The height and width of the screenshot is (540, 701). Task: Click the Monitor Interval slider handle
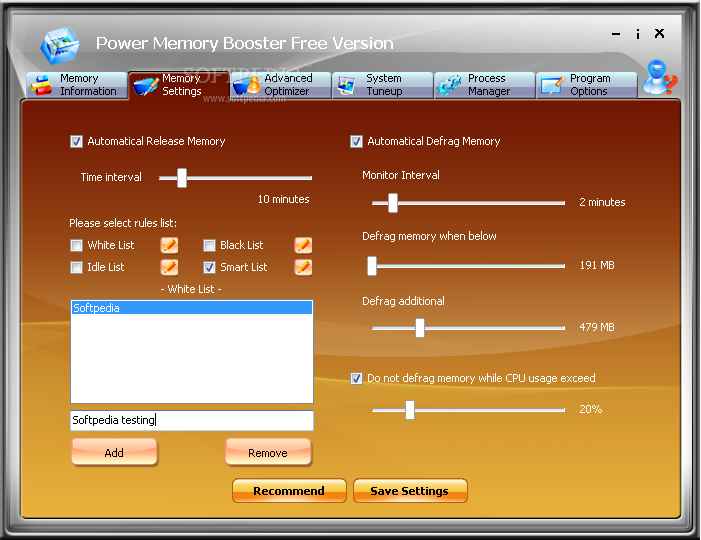point(393,203)
